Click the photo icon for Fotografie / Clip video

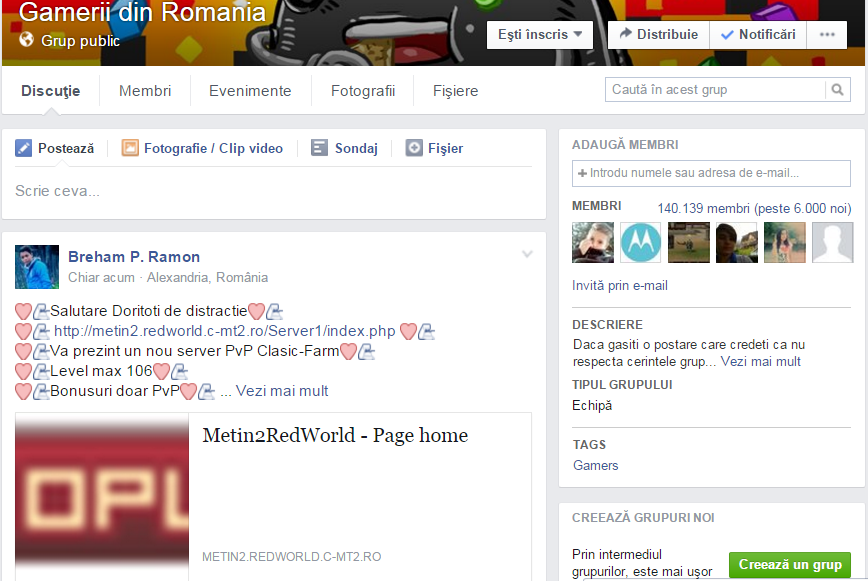click(130, 148)
